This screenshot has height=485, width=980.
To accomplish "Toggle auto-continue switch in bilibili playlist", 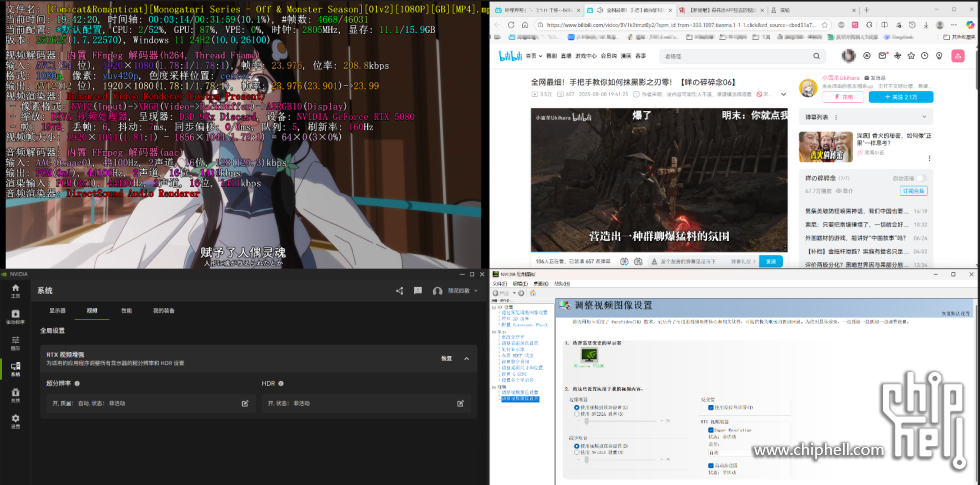I will pyautogui.click(x=920, y=178).
